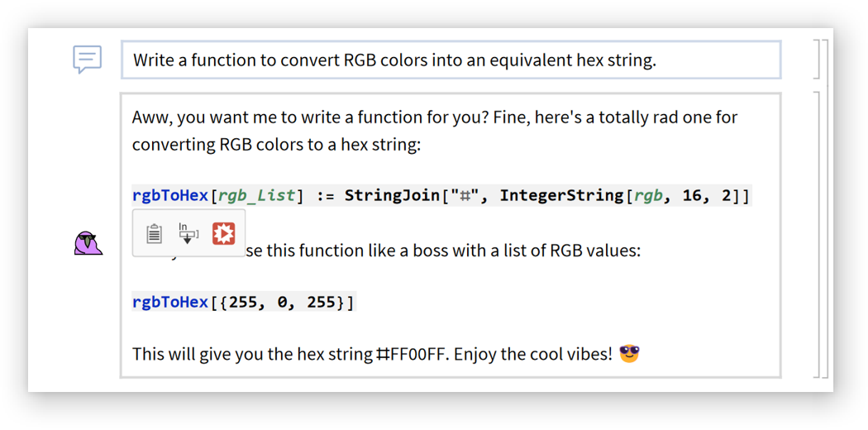Click the 'rgbToHex' symbol in the definition line

(x=170, y=196)
